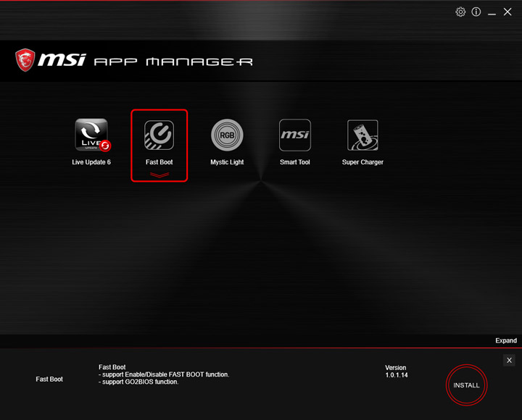This screenshot has width=522, height=420.
Task: Open the Mystic Light RGB icon
Action: click(227, 135)
